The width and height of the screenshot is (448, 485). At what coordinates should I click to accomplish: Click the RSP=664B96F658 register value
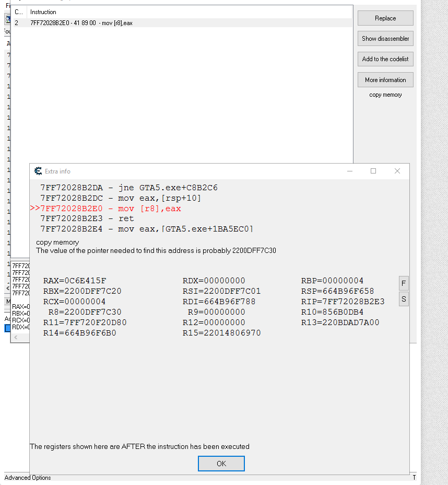click(x=338, y=291)
